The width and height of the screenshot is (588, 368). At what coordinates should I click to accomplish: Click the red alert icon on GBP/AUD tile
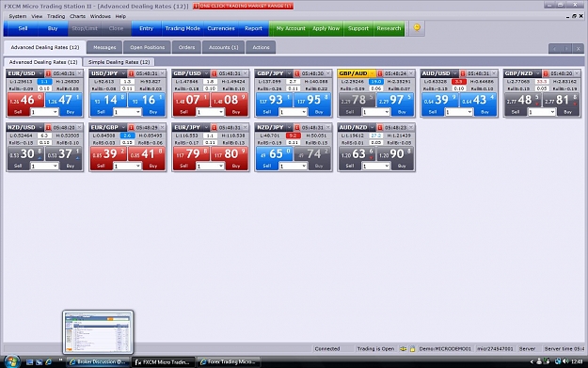coord(379,73)
